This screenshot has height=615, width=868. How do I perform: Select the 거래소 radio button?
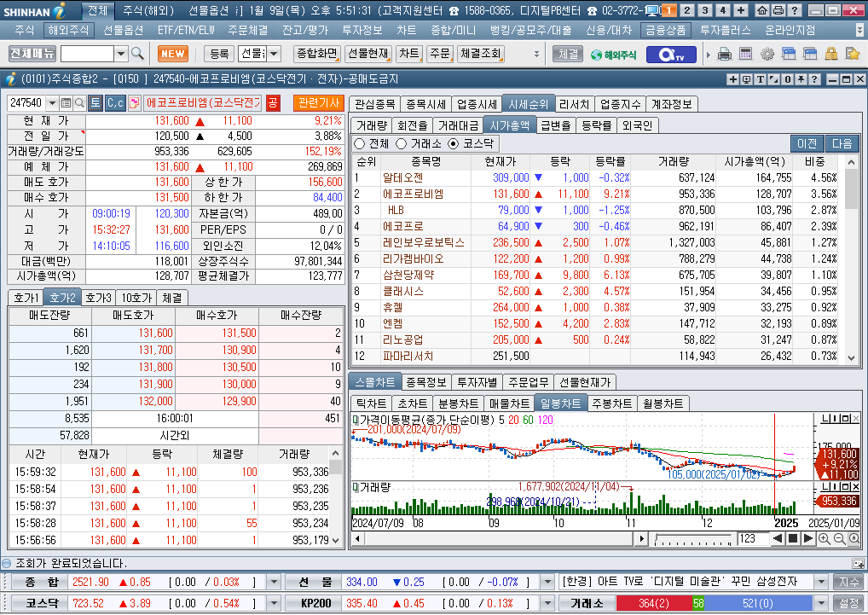[402, 144]
